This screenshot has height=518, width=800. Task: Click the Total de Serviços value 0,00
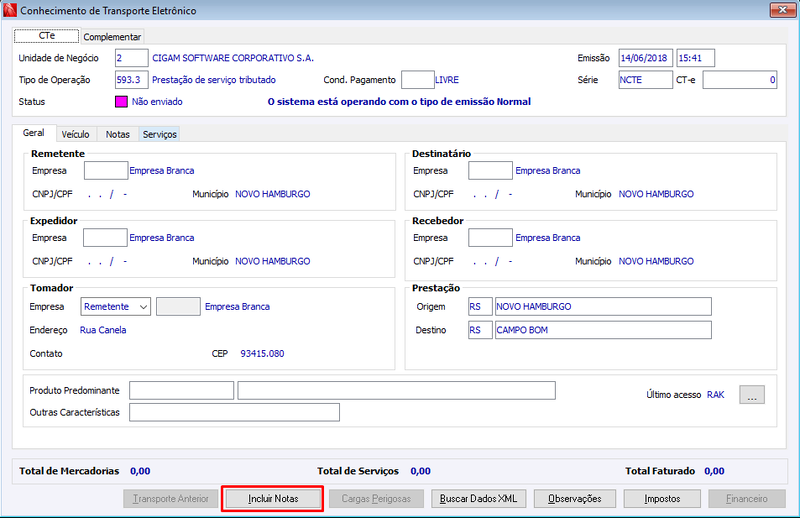[x=420, y=471]
